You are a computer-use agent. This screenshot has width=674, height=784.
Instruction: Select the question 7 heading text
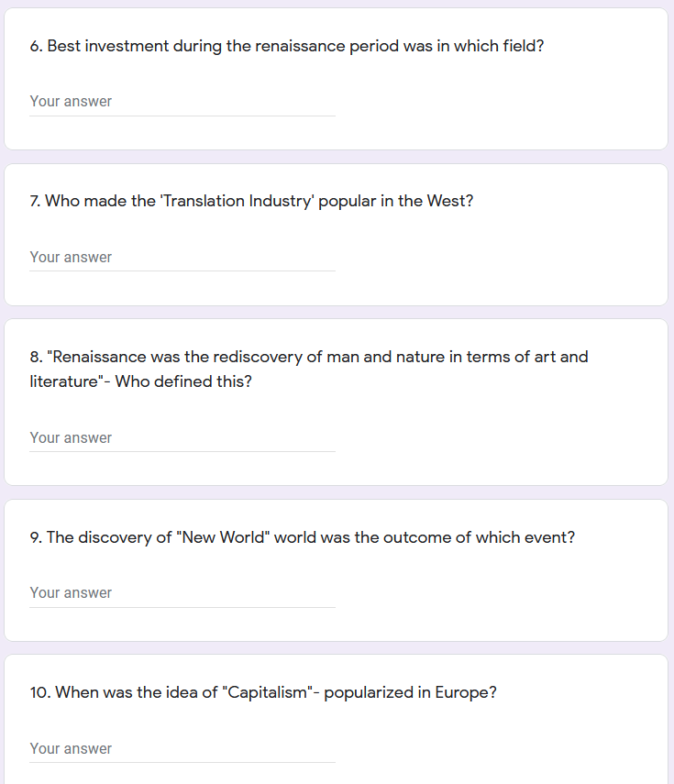(251, 201)
